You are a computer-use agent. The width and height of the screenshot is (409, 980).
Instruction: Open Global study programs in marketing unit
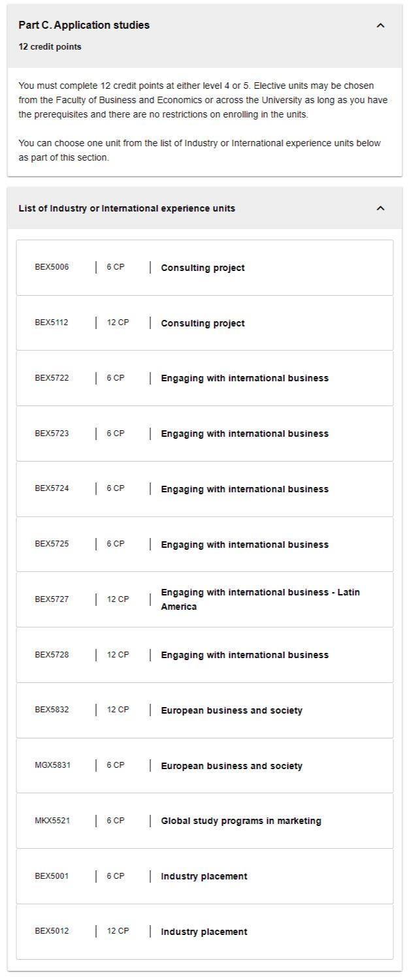pyautogui.click(x=204, y=821)
